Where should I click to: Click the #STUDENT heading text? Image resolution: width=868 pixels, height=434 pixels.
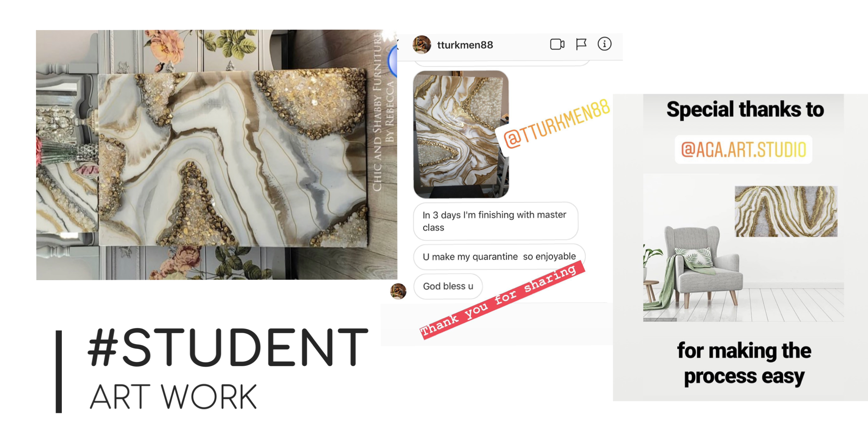coord(228,347)
